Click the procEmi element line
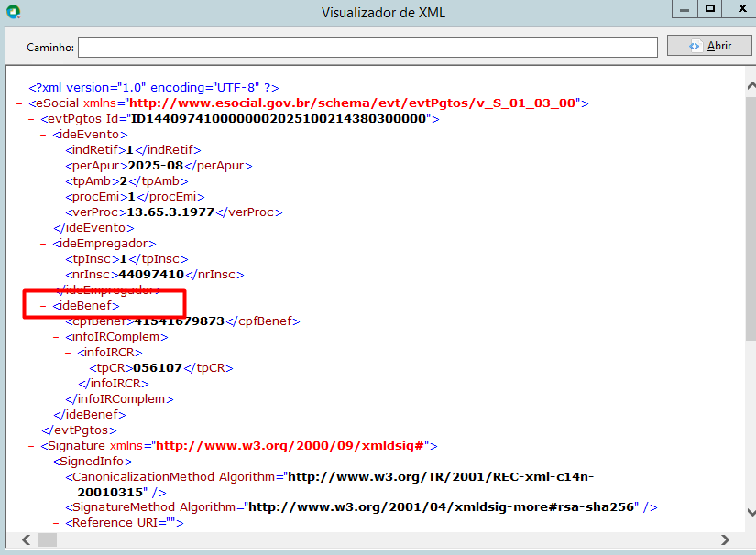The height and width of the screenshot is (555, 756). (135, 197)
